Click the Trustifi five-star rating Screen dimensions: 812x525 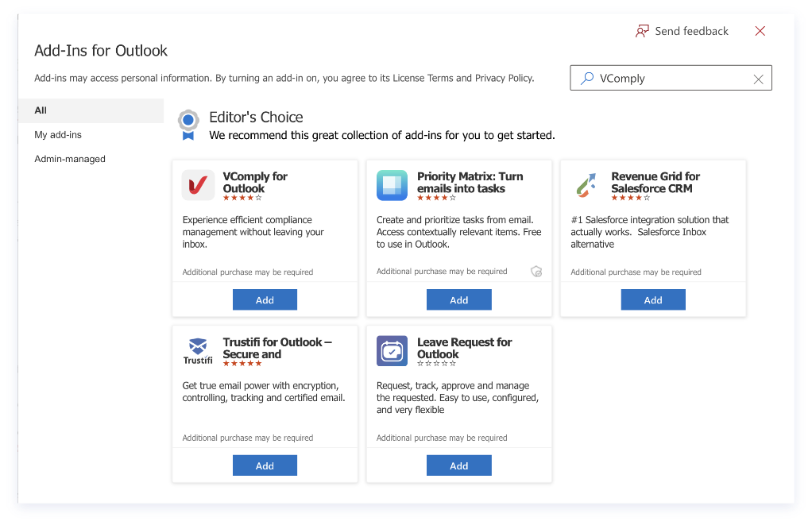coord(242,364)
